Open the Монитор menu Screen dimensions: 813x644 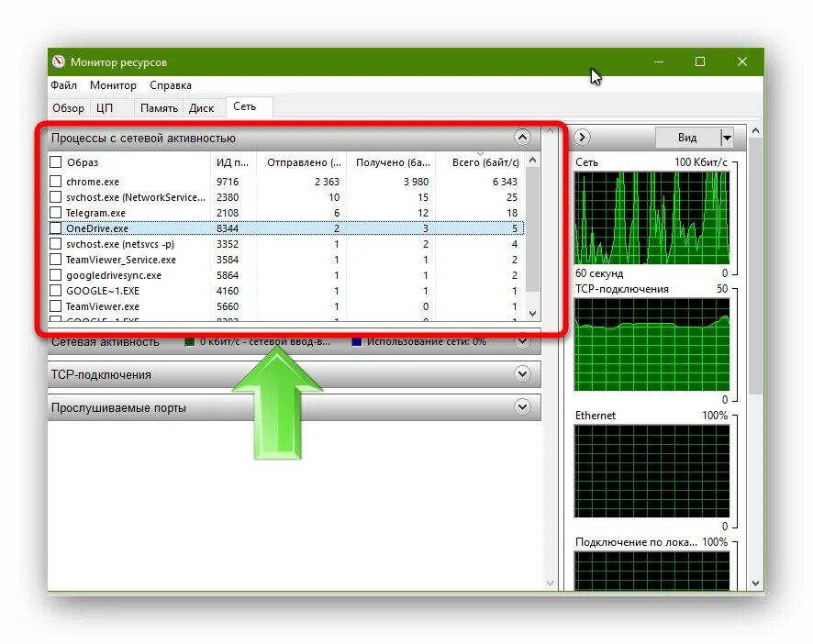coord(113,85)
